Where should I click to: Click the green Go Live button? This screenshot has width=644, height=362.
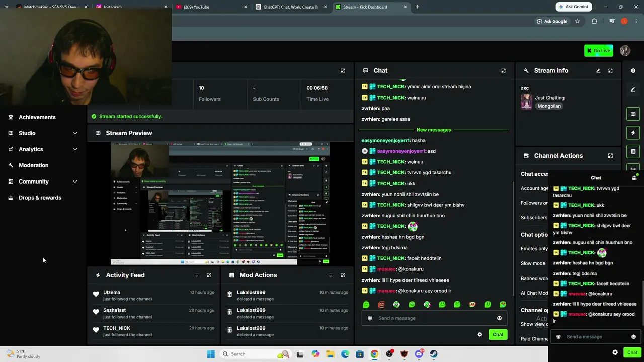(598, 50)
